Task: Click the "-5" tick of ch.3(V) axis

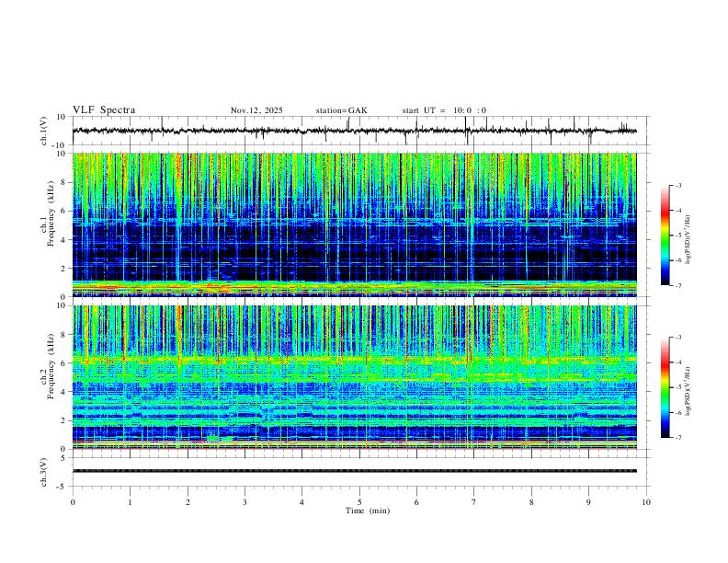Action: point(63,487)
